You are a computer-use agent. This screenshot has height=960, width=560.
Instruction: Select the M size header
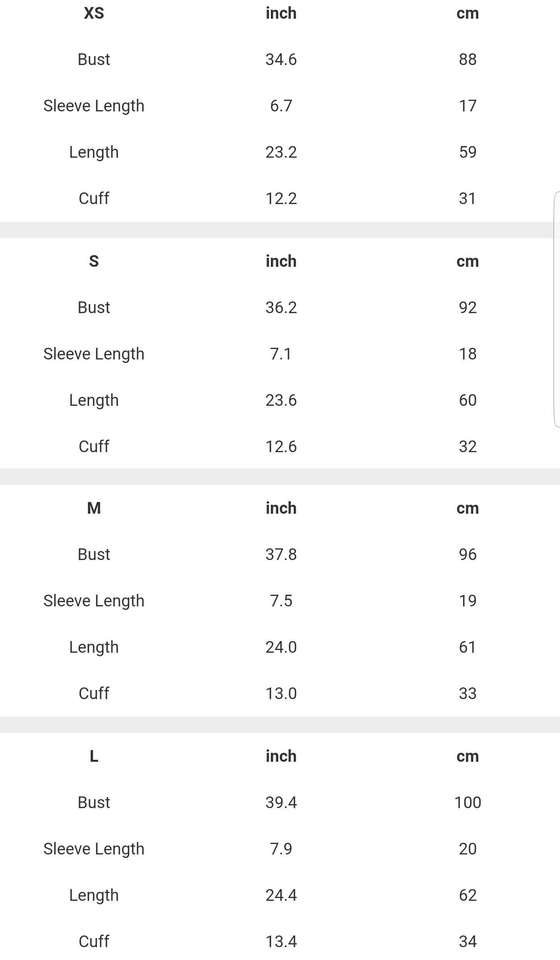94,508
